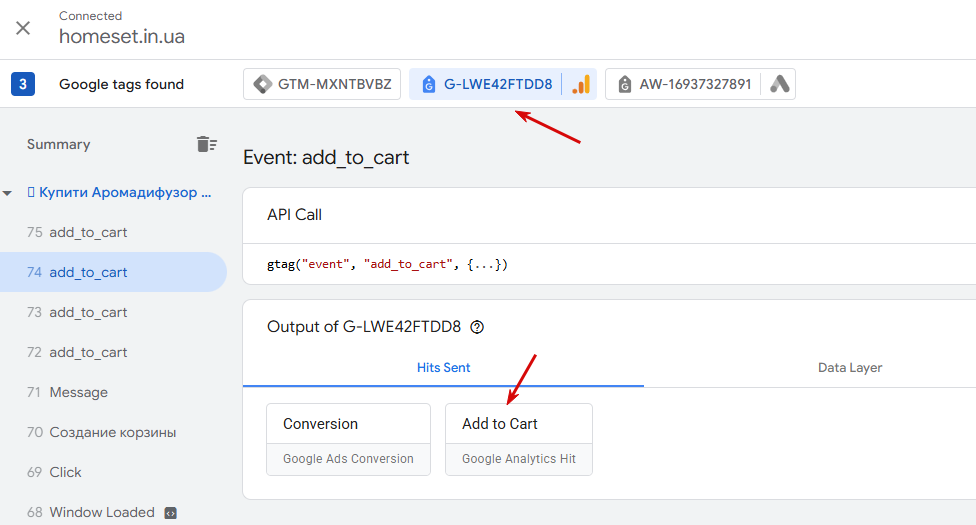This screenshot has height=525, width=976.
Task: Click the GTM diamond icon in GTM-MXNTBVBZ chip
Action: (x=263, y=84)
